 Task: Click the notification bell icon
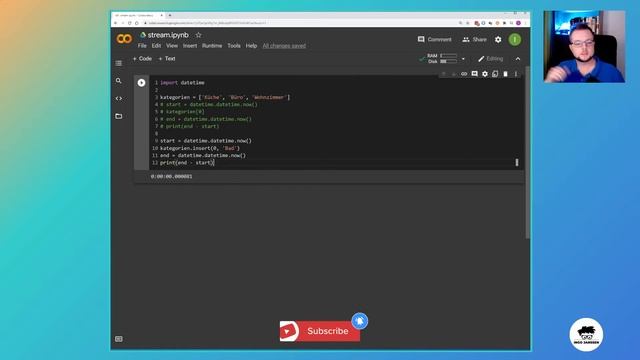[x=360, y=321]
